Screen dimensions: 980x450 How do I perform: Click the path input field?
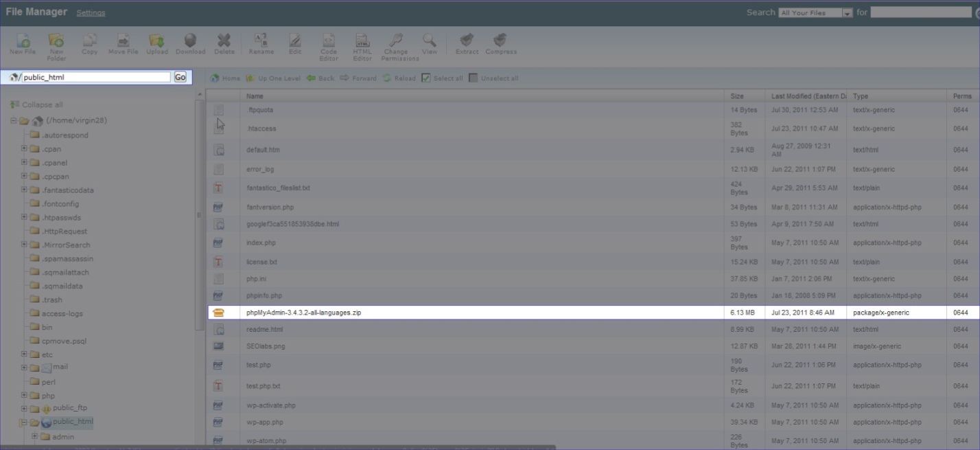96,77
